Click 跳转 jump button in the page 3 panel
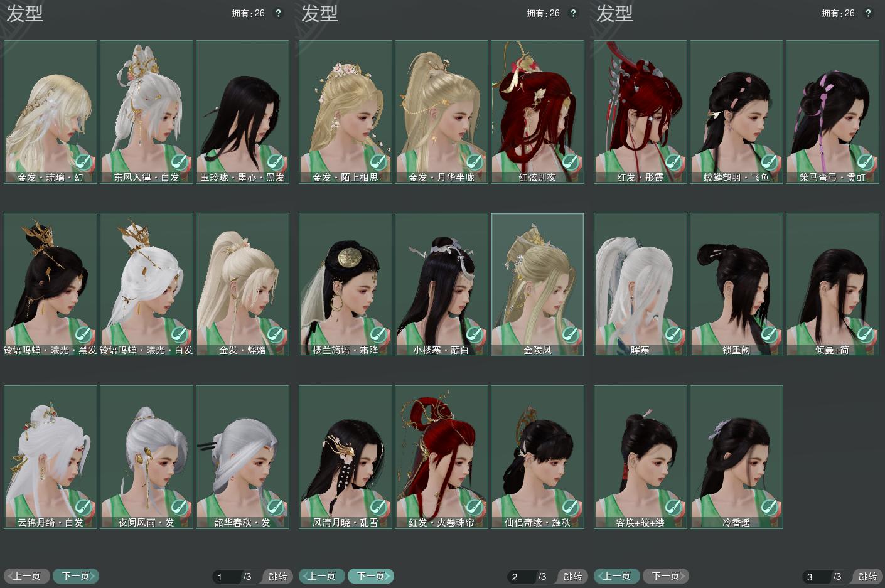Viewport: 885px width, 588px height. (868, 577)
